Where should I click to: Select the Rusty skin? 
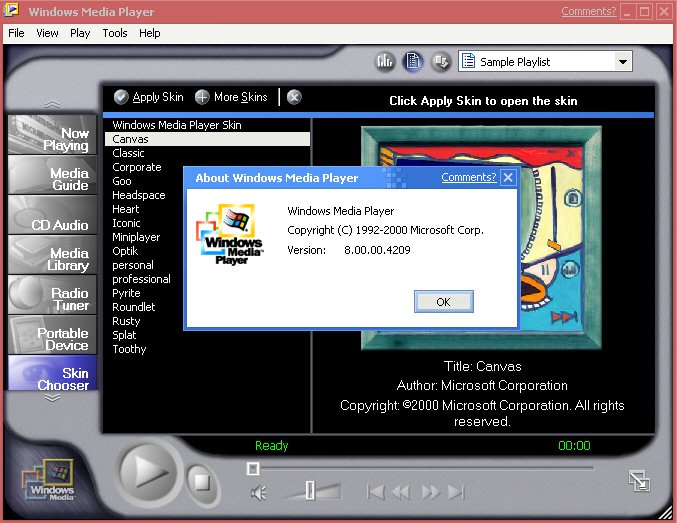click(x=126, y=321)
